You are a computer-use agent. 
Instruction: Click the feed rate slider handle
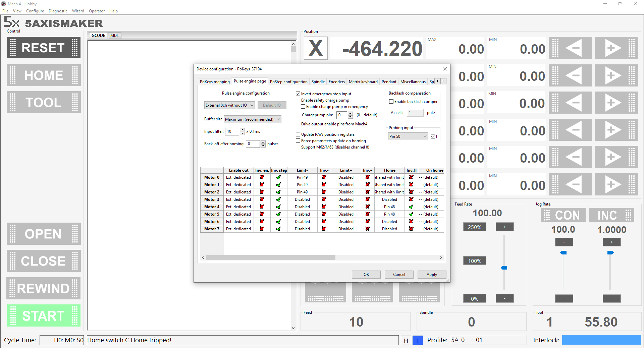[x=504, y=268]
